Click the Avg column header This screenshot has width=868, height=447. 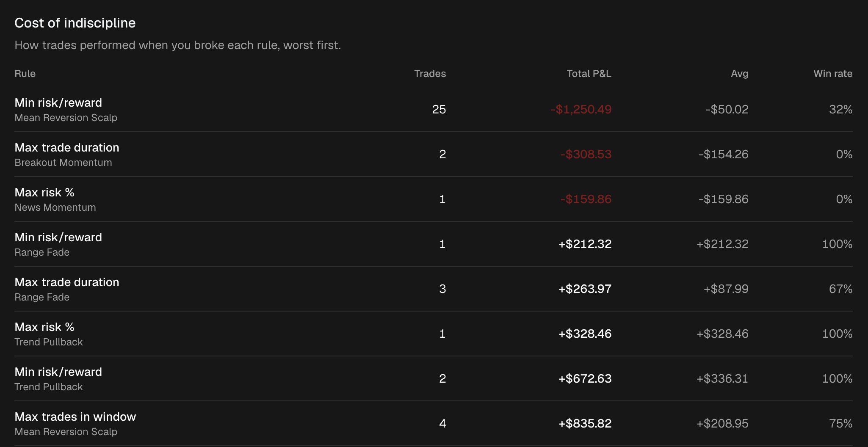click(x=739, y=74)
